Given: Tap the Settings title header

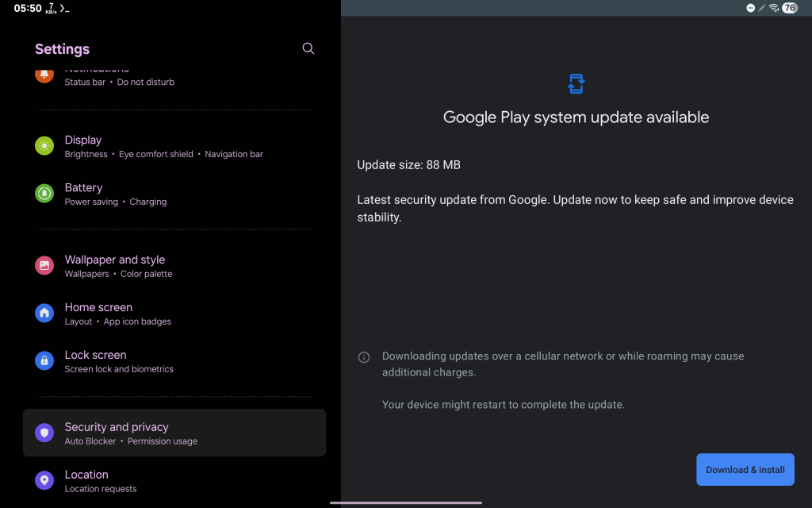Looking at the screenshot, I should click(x=62, y=49).
